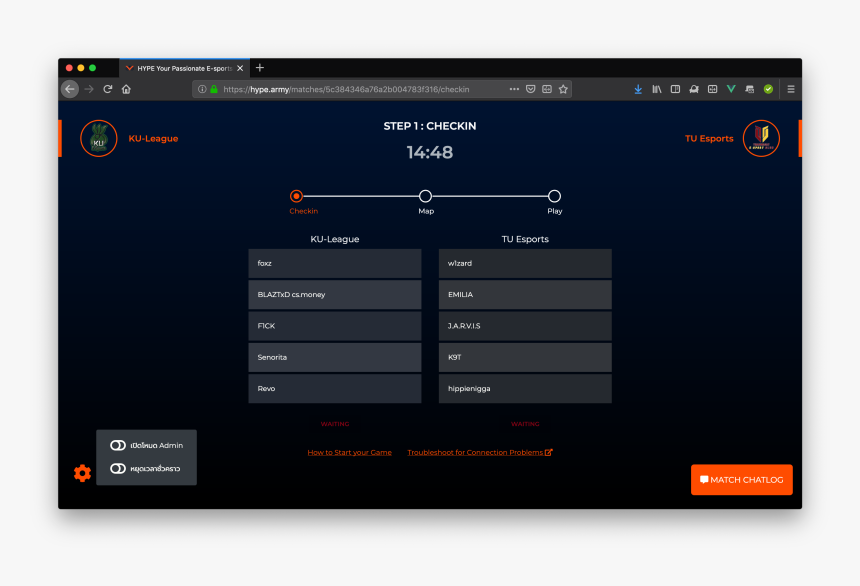Open the page actions three-dot menu
Screen dimensions: 860x586
[x=514, y=89]
